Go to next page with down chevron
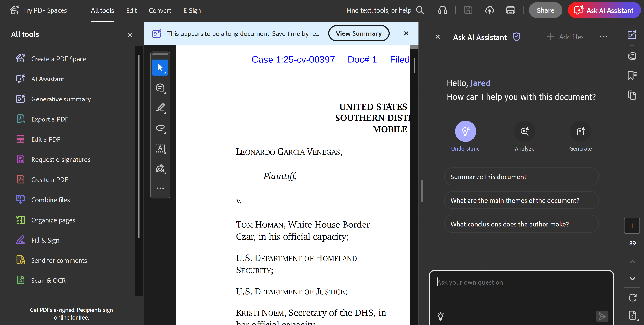 point(632,279)
